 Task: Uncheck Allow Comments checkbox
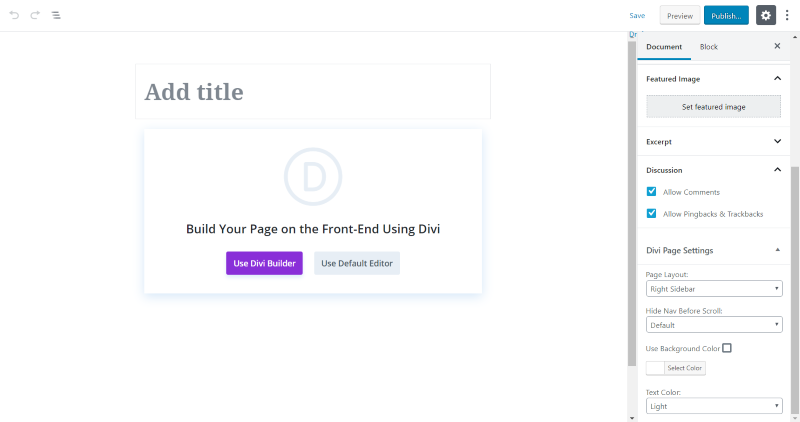[x=652, y=192]
